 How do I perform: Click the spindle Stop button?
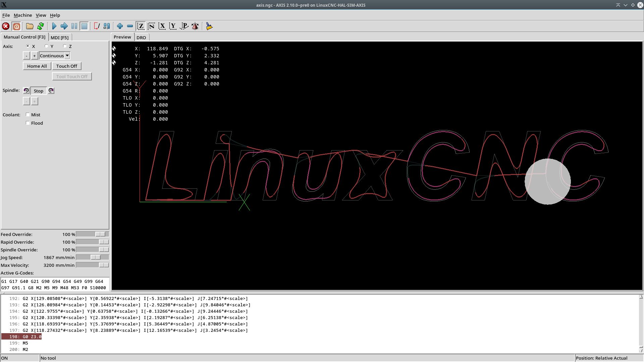click(39, 91)
